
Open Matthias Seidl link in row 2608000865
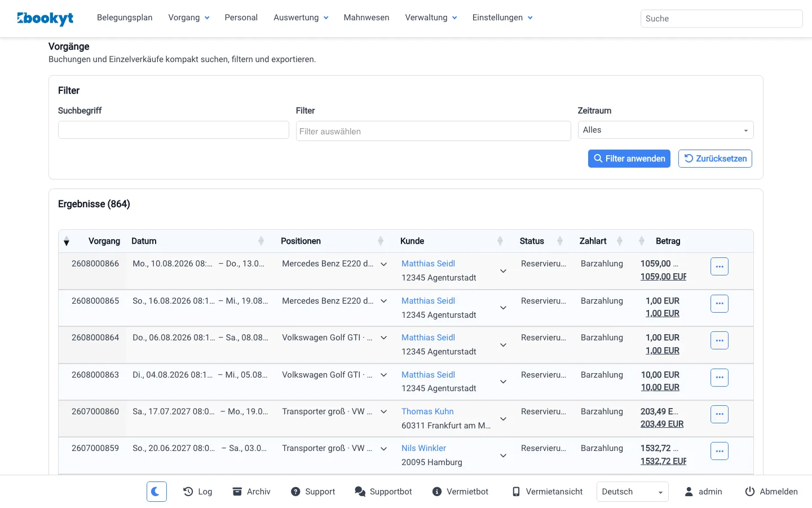click(428, 301)
